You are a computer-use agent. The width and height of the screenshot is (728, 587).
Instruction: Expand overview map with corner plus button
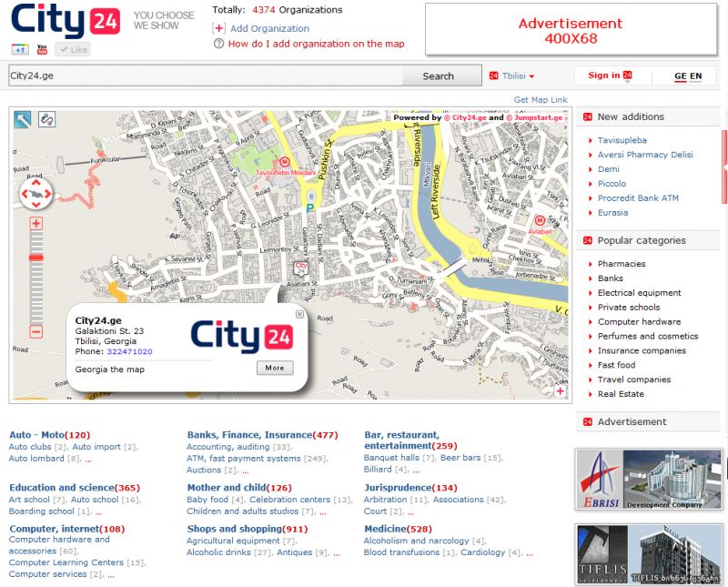561,391
